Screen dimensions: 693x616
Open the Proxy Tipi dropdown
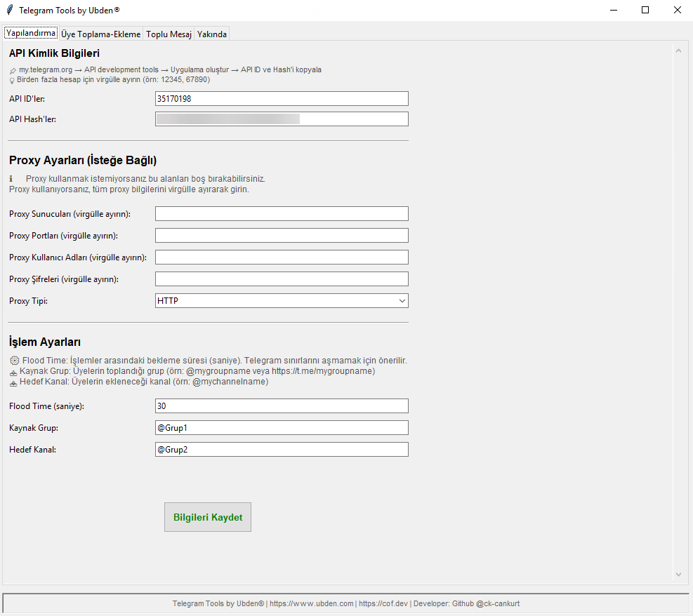282,301
